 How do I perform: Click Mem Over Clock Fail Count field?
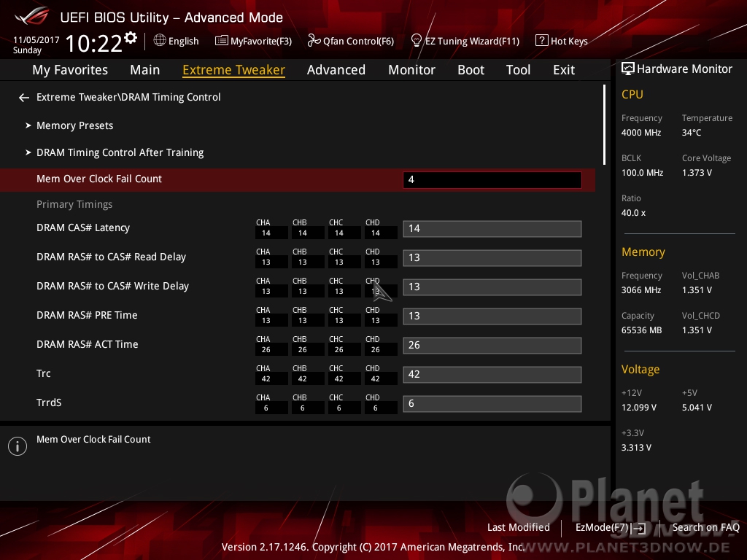pyautogui.click(x=492, y=180)
